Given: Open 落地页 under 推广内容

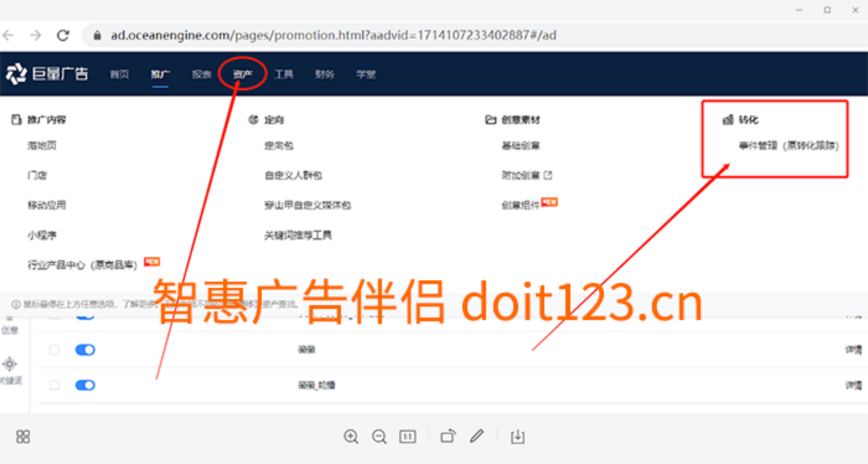Looking at the screenshot, I should point(42,146).
